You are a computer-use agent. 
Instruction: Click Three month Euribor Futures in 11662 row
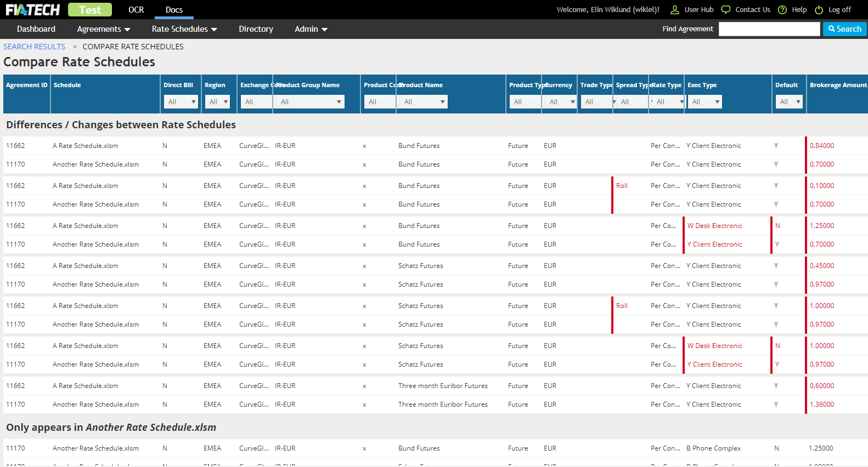point(443,386)
